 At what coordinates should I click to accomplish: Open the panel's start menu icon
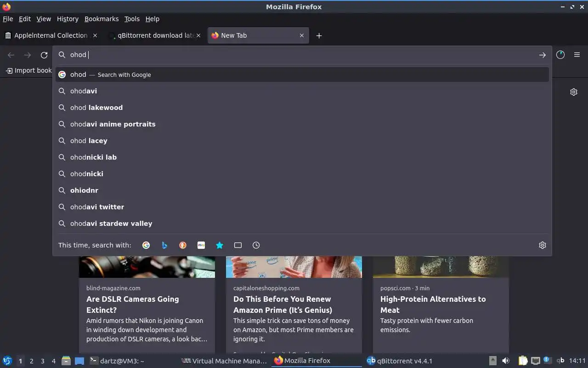point(7,361)
